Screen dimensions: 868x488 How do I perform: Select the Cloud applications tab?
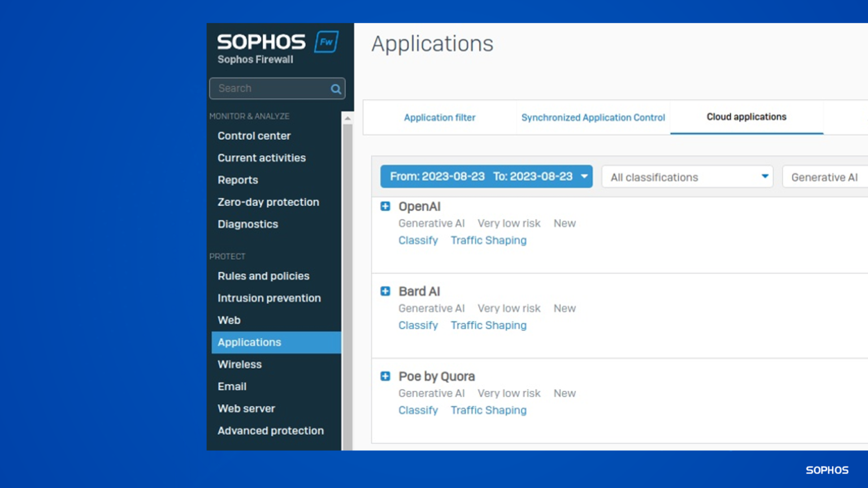(x=747, y=117)
